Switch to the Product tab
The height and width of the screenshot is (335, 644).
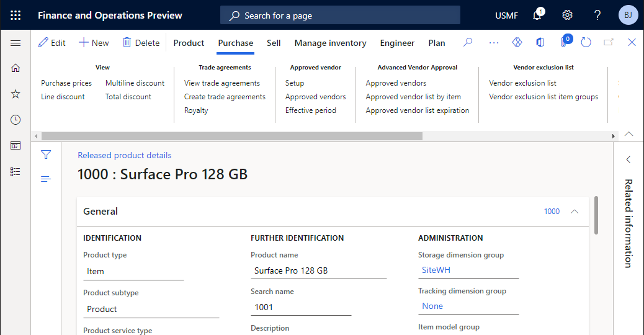pos(189,43)
